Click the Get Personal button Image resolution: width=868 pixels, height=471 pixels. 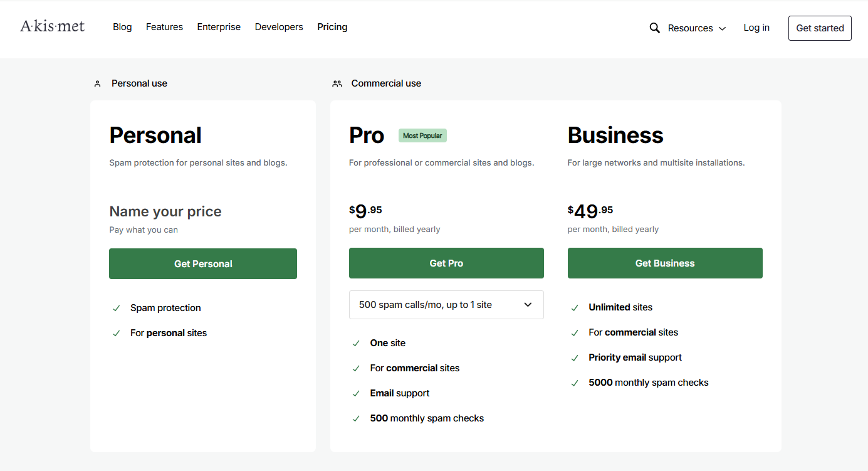[x=203, y=264]
